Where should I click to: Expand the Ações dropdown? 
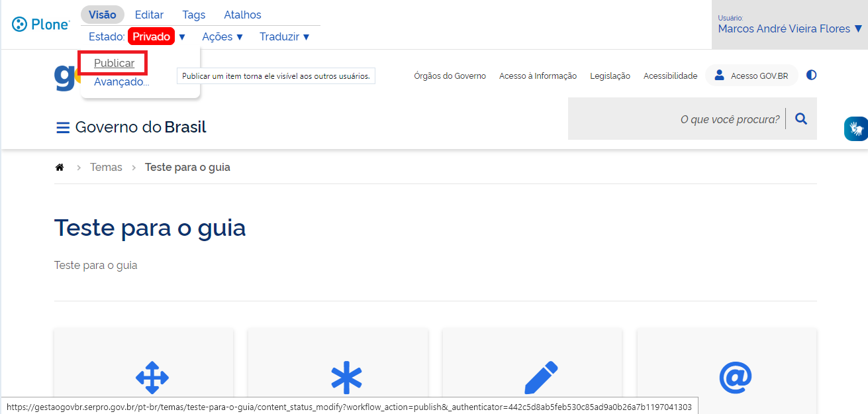222,36
